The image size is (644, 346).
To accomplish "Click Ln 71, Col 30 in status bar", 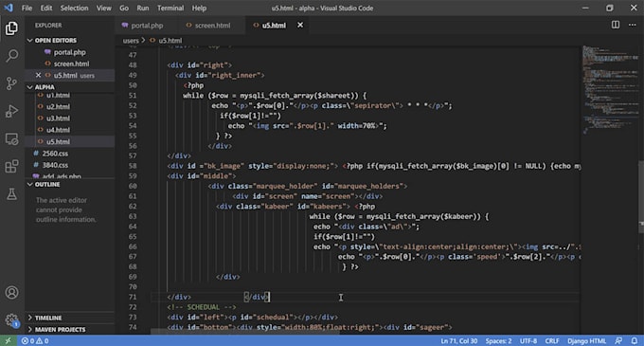I will click(x=458, y=340).
